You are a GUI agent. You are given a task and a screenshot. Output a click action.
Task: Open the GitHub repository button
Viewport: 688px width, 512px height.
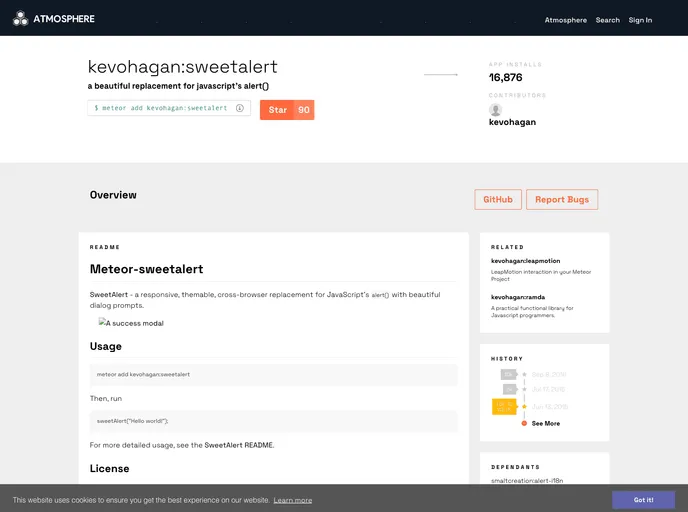coord(498,200)
